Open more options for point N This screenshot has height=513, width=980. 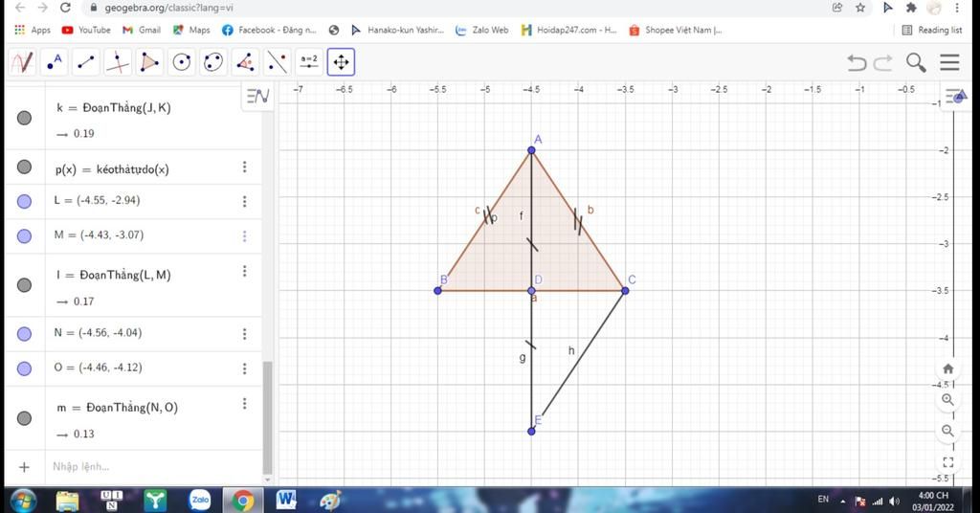pos(244,334)
